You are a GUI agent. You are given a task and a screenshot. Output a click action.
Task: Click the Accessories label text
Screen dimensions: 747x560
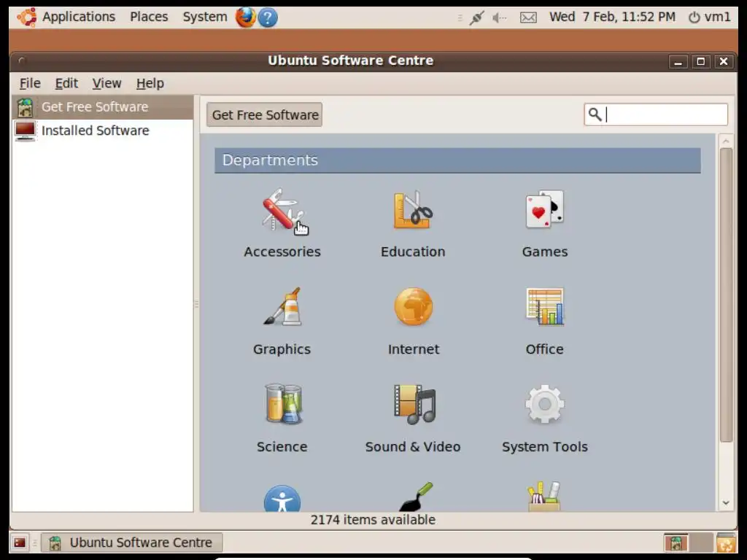tap(282, 252)
